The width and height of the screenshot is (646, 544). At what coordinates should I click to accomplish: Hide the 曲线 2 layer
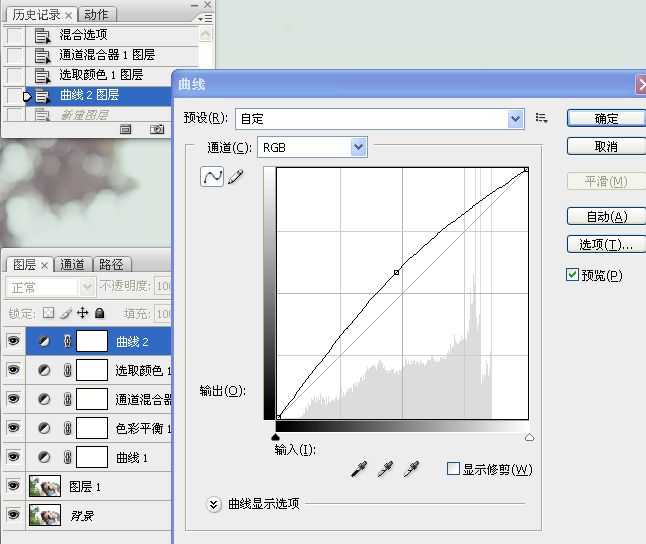[x=13, y=341]
